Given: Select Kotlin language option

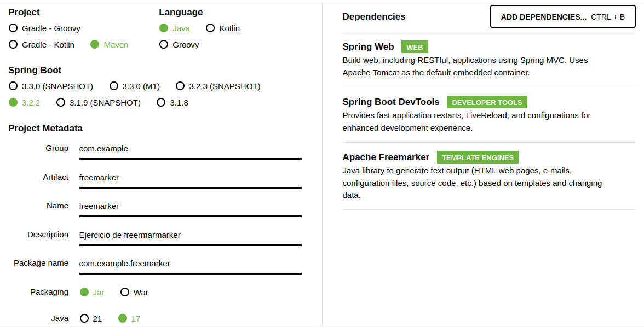Looking at the screenshot, I should (x=222, y=28).
